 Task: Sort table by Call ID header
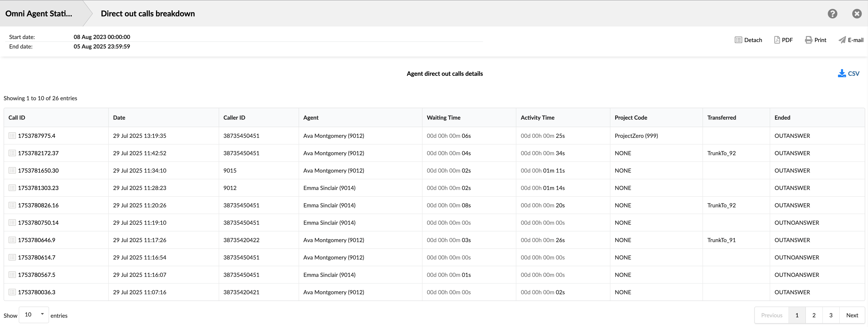pyautogui.click(x=17, y=117)
